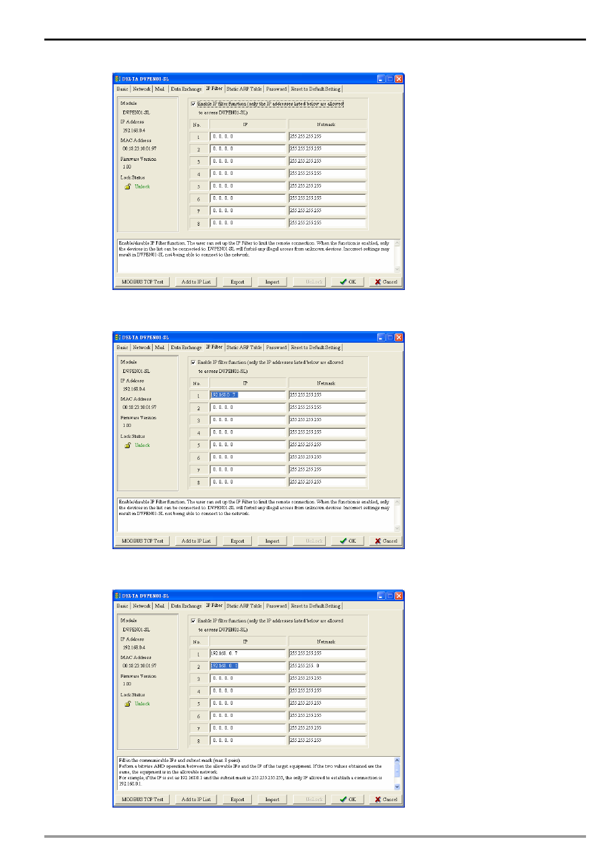
Task: Open Reset to Default Setting tab in the top dialog
Action: (x=315, y=89)
